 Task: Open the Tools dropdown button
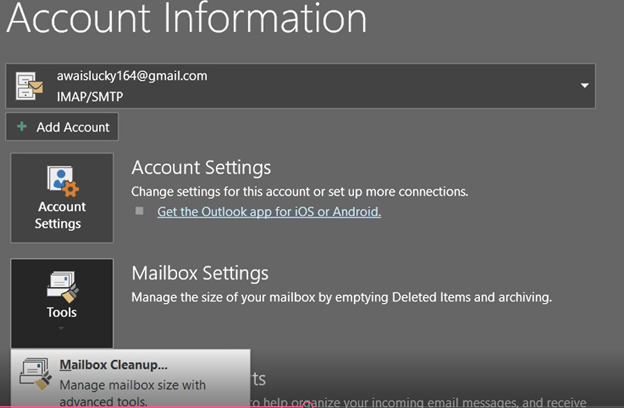tap(62, 303)
